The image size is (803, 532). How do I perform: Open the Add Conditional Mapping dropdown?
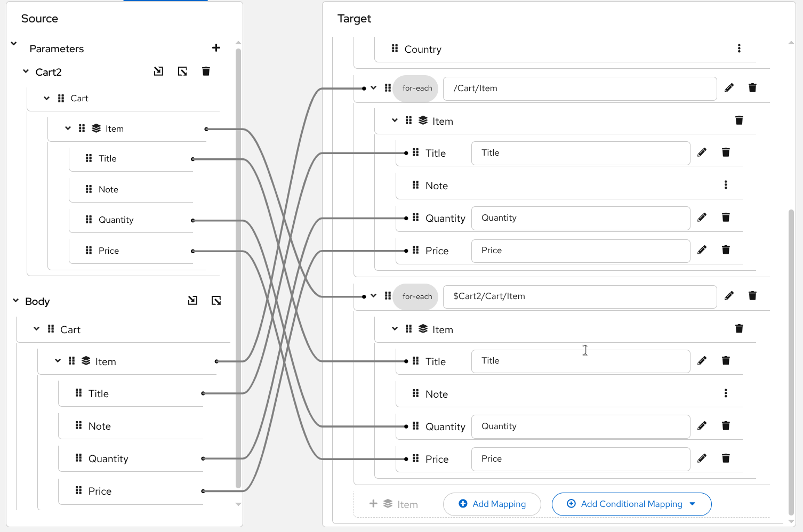[x=692, y=504]
